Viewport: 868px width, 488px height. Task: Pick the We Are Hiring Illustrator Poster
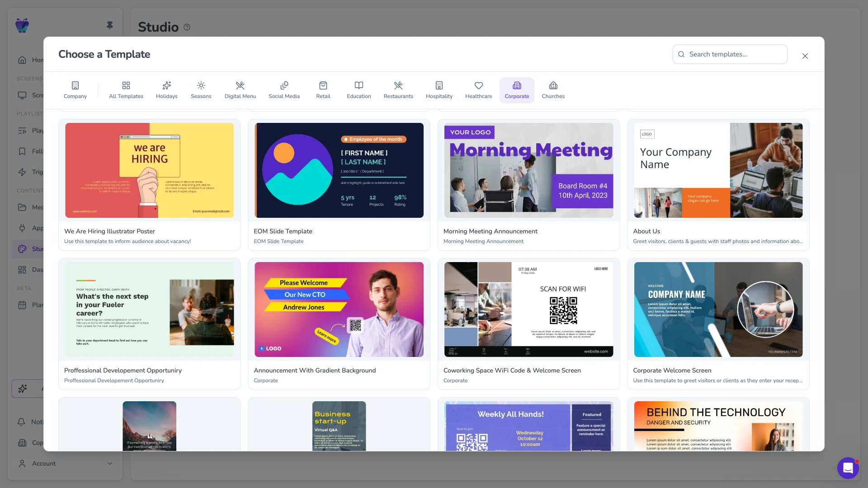point(149,185)
